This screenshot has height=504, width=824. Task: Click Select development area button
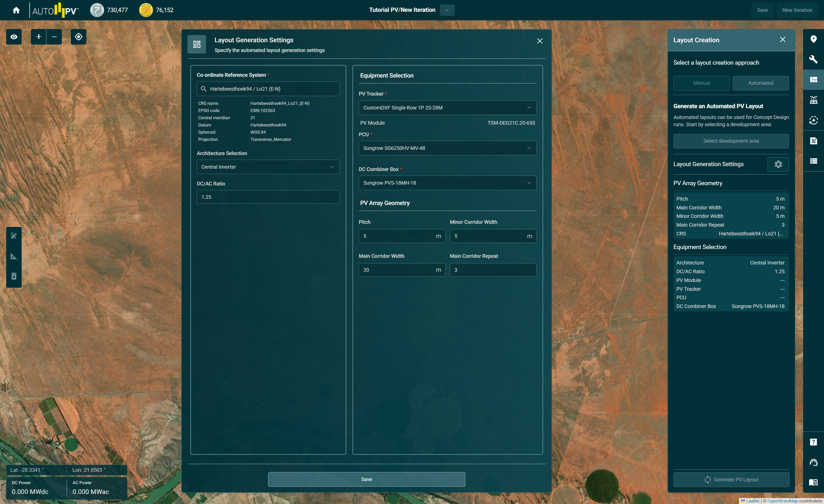pos(731,141)
